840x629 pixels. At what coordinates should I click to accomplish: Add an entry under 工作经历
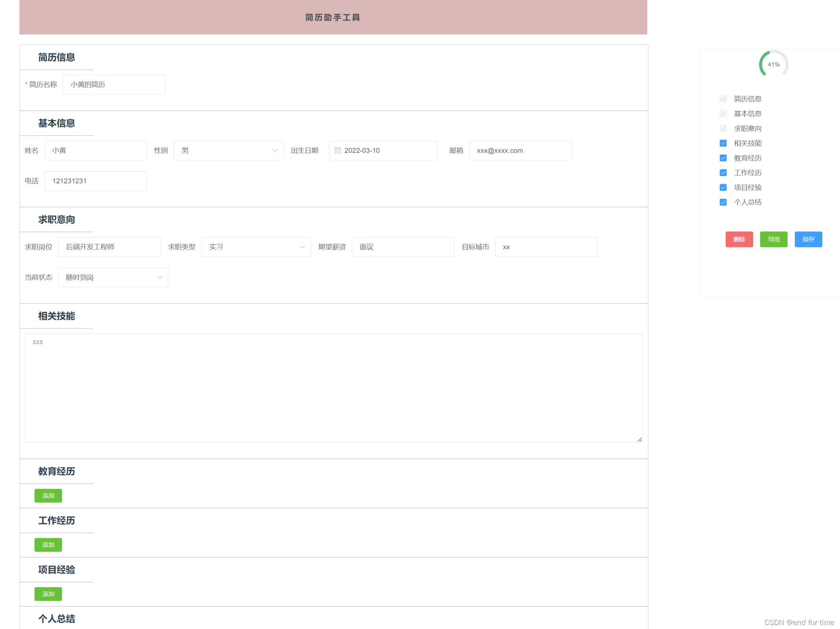pos(48,545)
